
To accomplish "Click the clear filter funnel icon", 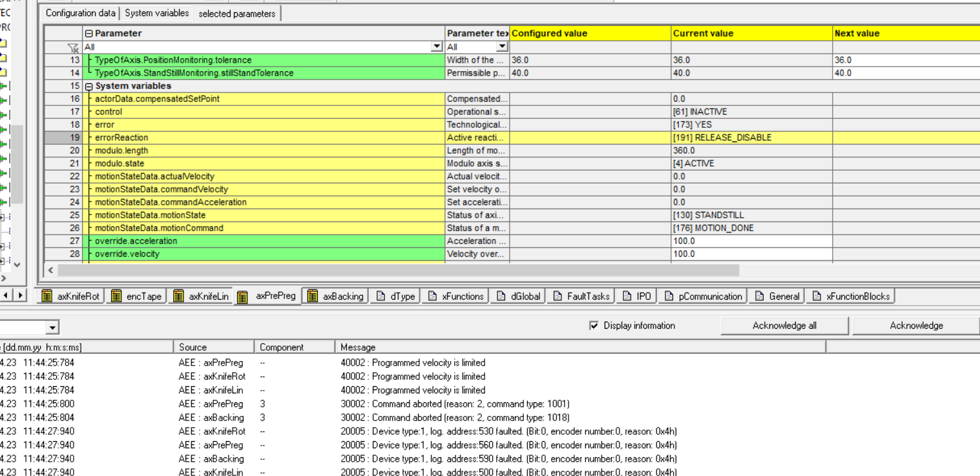I will 73,47.
